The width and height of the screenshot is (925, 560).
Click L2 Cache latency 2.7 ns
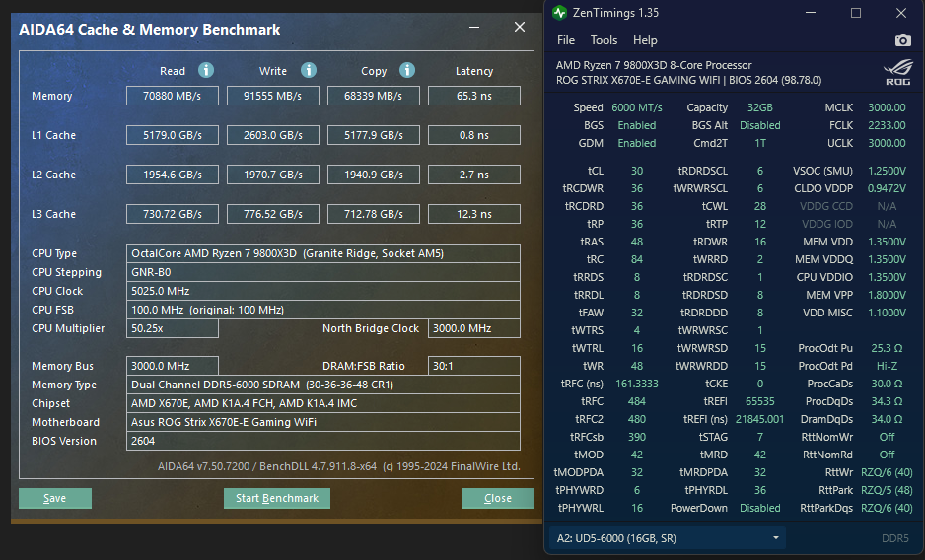(473, 175)
